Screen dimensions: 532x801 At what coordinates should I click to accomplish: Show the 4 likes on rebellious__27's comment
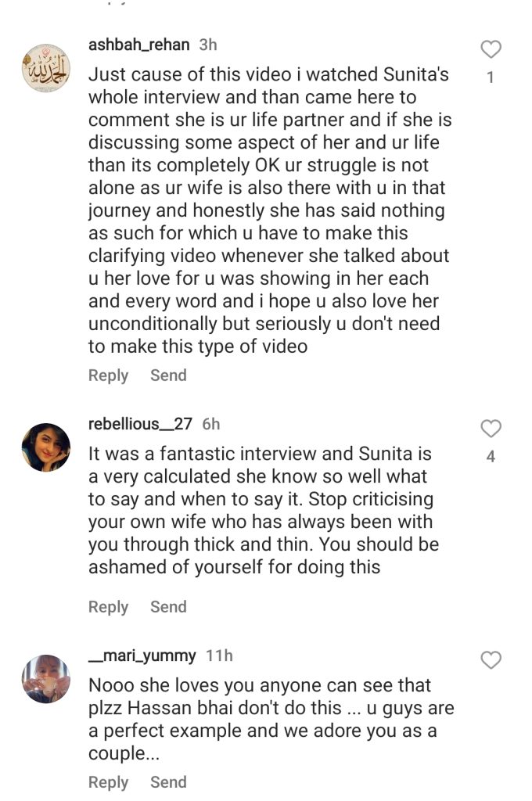(491, 457)
